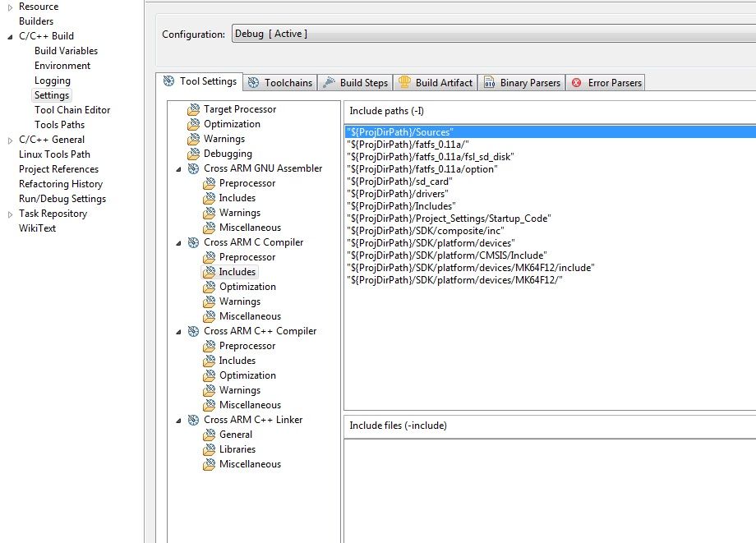Open the Project References page
The image size is (756, 543).
click(58, 169)
